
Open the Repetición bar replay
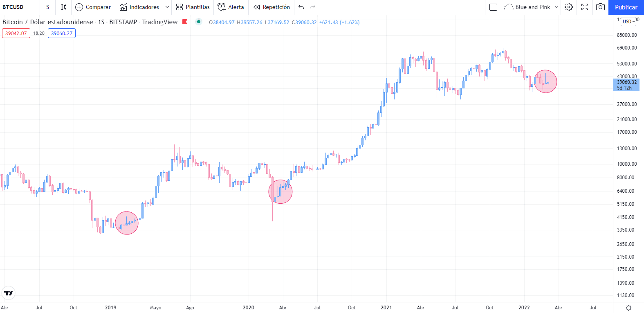click(272, 7)
